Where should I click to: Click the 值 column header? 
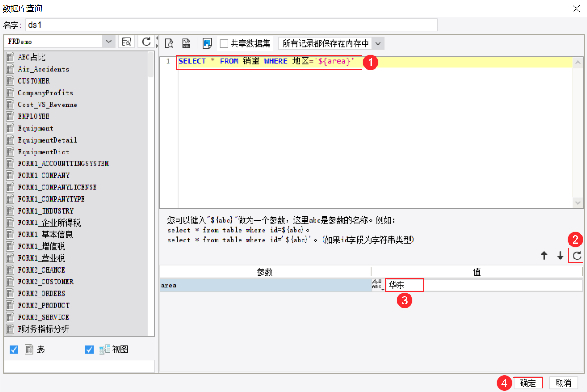(x=477, y=272)
